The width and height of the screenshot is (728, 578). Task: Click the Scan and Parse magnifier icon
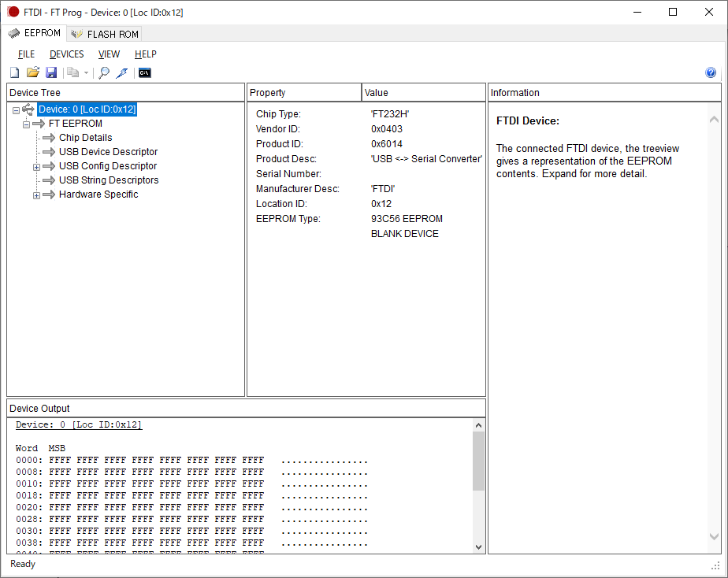[x=104, y=73]
